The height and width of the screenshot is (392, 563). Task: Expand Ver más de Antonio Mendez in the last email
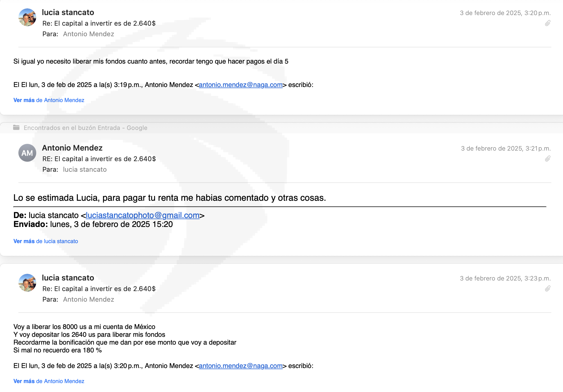pos(49,381)
